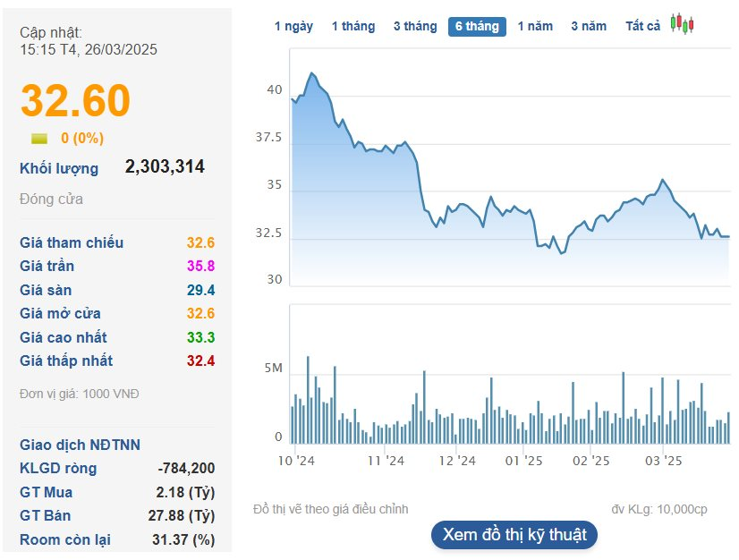Screen dimensions: 739x560
Task: Click the large 32.60 current price
Action: pyautogui.click(x=76, y=101)
